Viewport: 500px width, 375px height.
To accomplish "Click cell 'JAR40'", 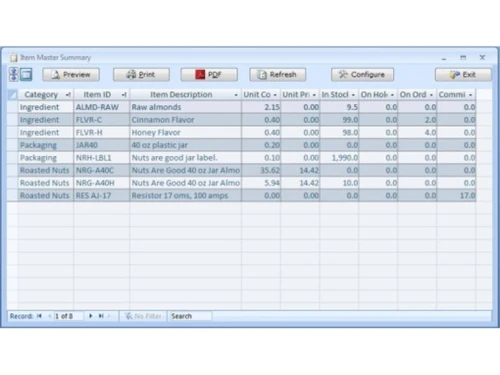I will 101,145.
